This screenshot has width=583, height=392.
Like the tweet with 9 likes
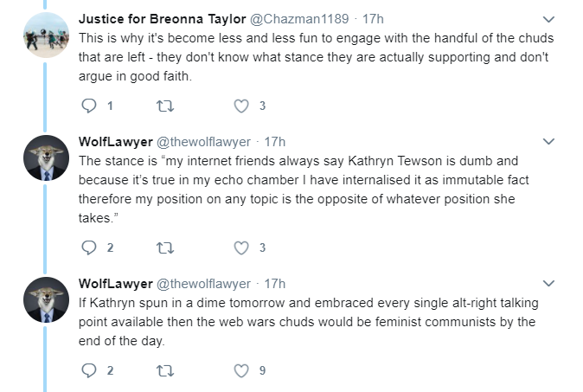click(x=241, y=370)
